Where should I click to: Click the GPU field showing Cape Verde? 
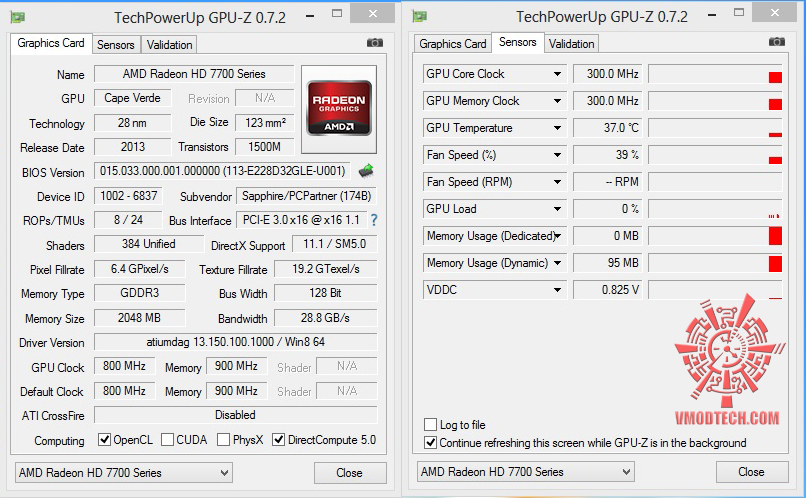(x=132, y=98)
